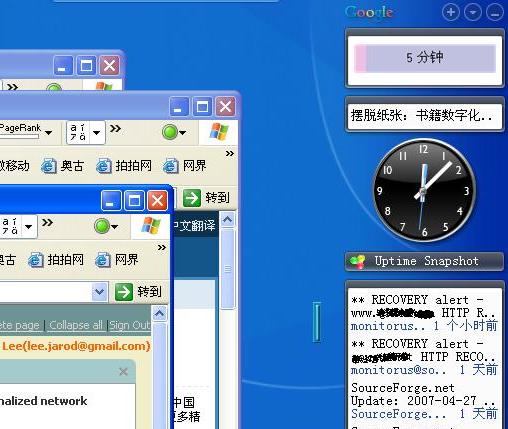Open the 网界 favorite in middle window

185,166
